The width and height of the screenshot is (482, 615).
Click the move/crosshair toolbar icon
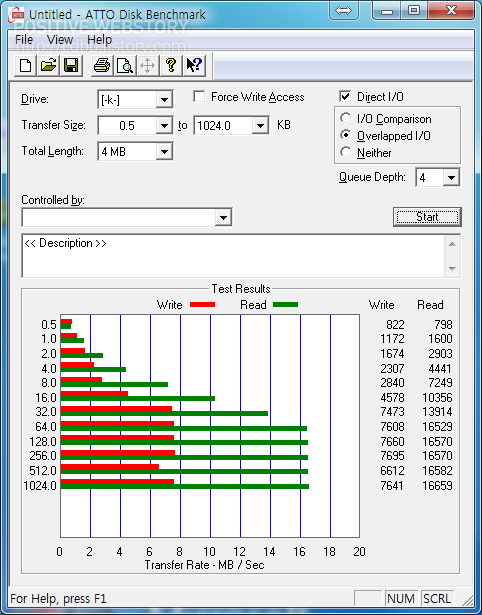147,65
